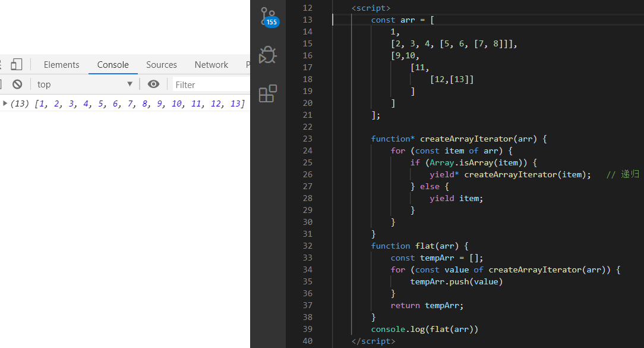Image resolution: width=644 pixels, height=348 pixels.
Task: Place cursor on '[12,[13]]' line
Action: 452,79
